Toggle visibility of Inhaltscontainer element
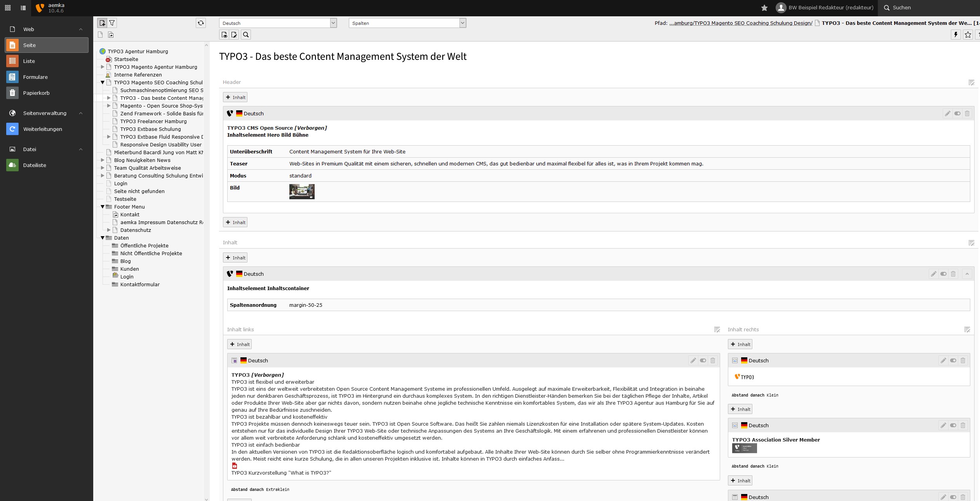Screen dimensions: 980x501 point(943,274)
